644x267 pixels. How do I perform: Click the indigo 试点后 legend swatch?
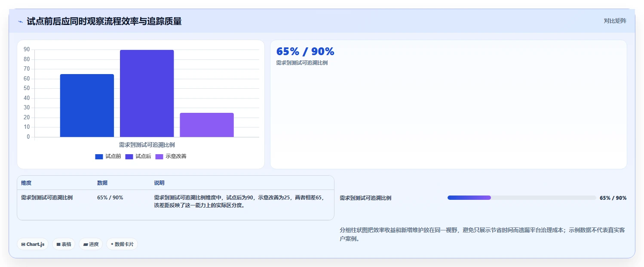tap(129, 156)
